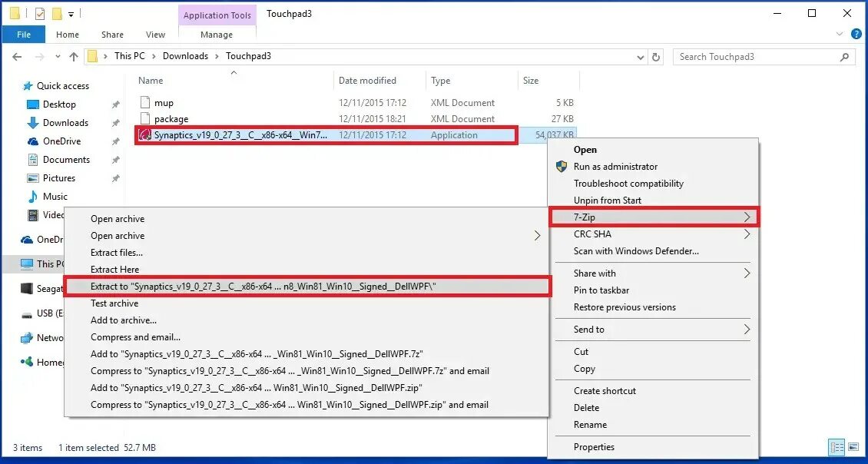Open the Help question mark icon
This screenshot has width=868, height=464.
tap(856, 35)
